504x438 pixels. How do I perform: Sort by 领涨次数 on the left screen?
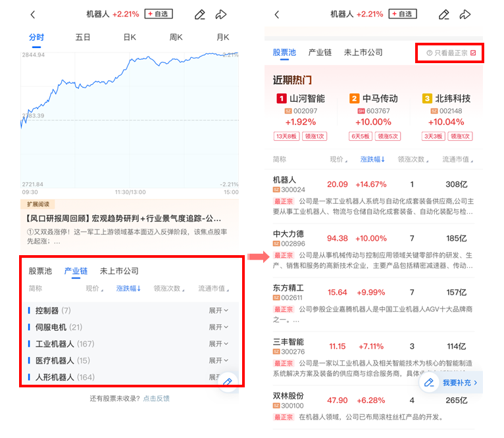coord(169,288)
